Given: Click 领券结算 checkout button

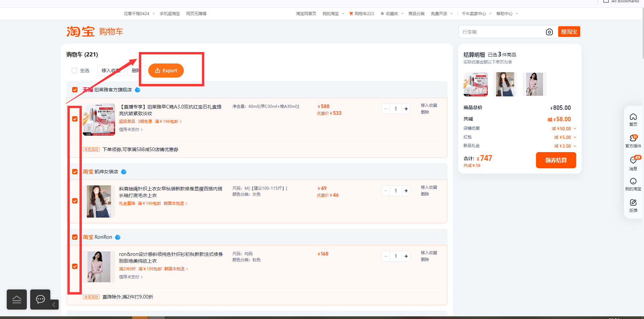Looking at the screenshot, I should [x=556, y=160].
